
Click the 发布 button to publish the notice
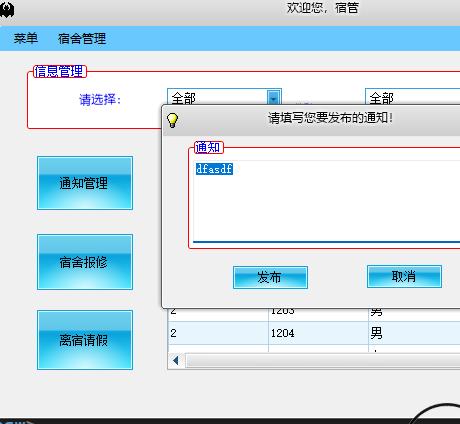coord(270,277)
